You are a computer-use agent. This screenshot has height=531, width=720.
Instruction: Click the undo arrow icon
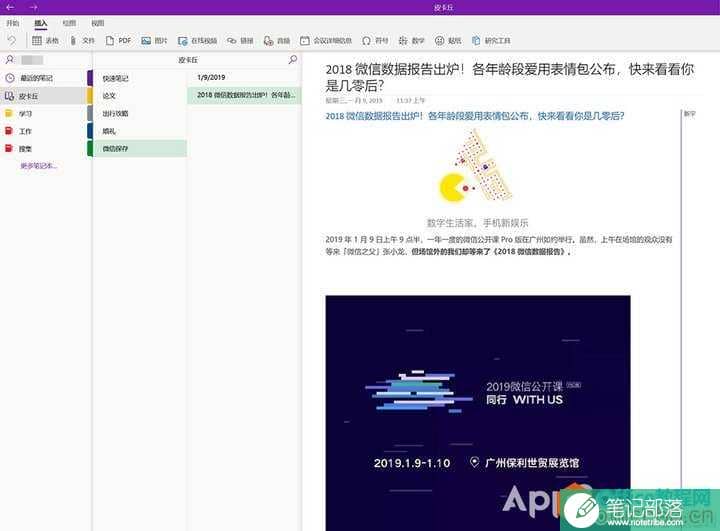(x=11, y=40)
